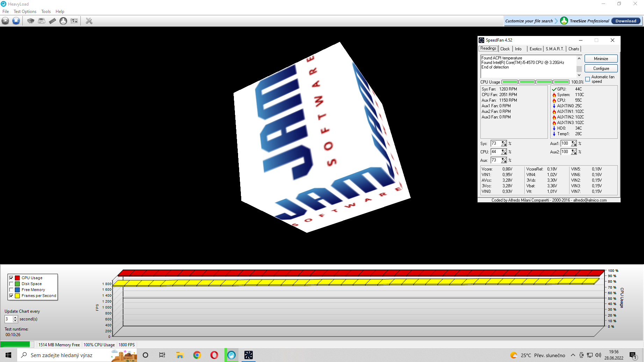Click the Aux1 fan speed percentage field
This screenshot has width=644, height=362.
point(566,144)
